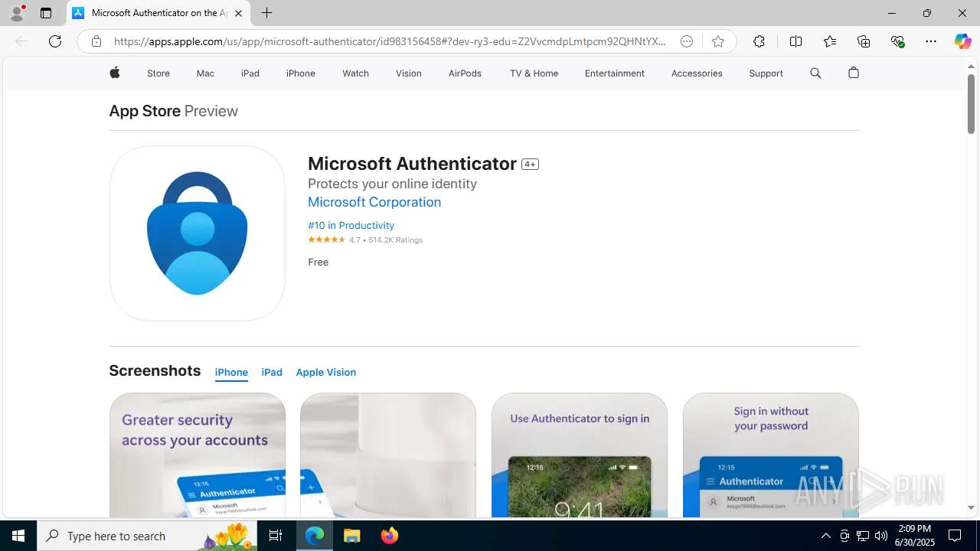
Task: Open the Edge profile avatar
Action: (x=17, y=13)
